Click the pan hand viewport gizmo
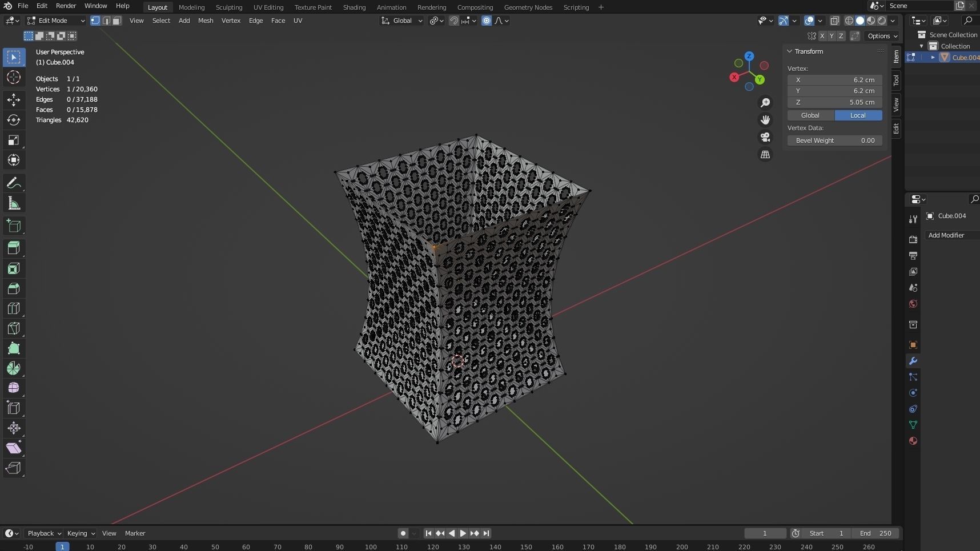This screenshot has width=980, height=551. point(765,120)
